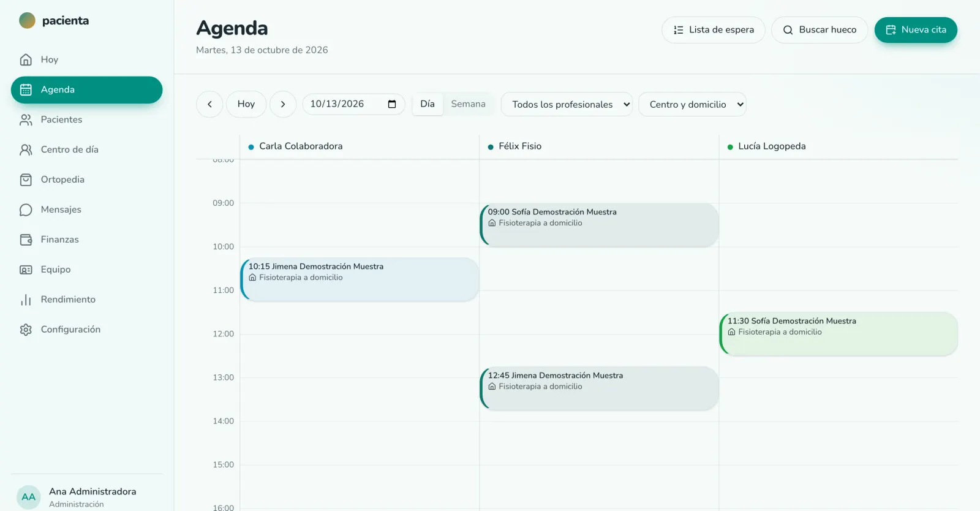This screenshot has height=511, width=980.
Task: Click Ana Administradora AA avatar
Action: [x=29, y=497]
